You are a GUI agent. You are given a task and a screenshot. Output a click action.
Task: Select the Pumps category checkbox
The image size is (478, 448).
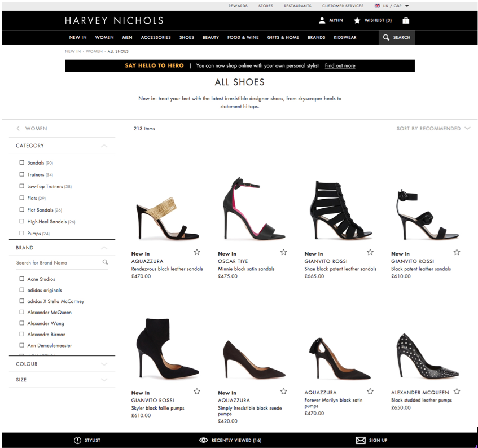pos(21,233)
